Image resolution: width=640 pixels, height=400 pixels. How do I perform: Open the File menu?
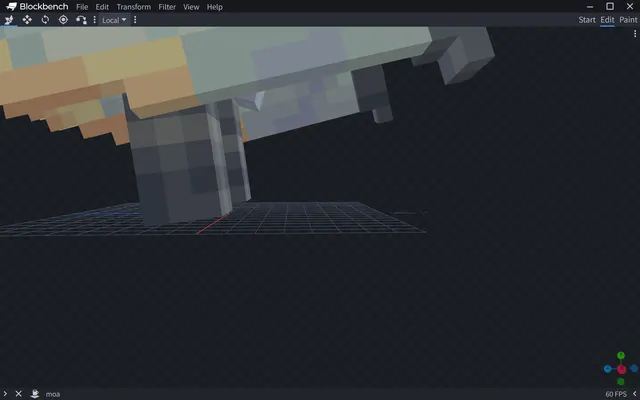[82, 7]
